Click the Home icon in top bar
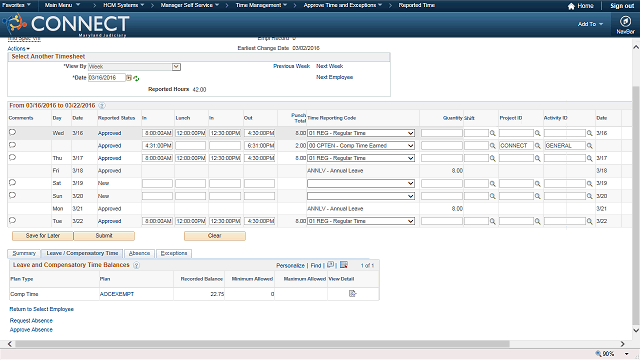Screen dimensions: 640x360 [x=571, y=6]
